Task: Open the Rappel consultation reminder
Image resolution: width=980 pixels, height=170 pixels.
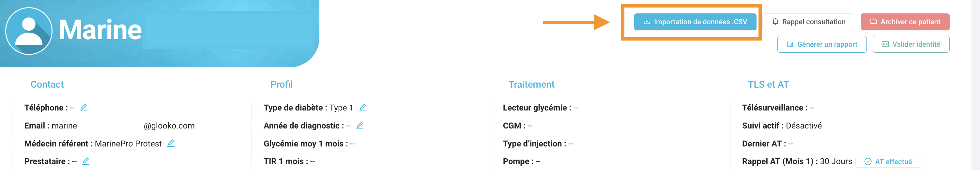Action: tap(808, 22)
